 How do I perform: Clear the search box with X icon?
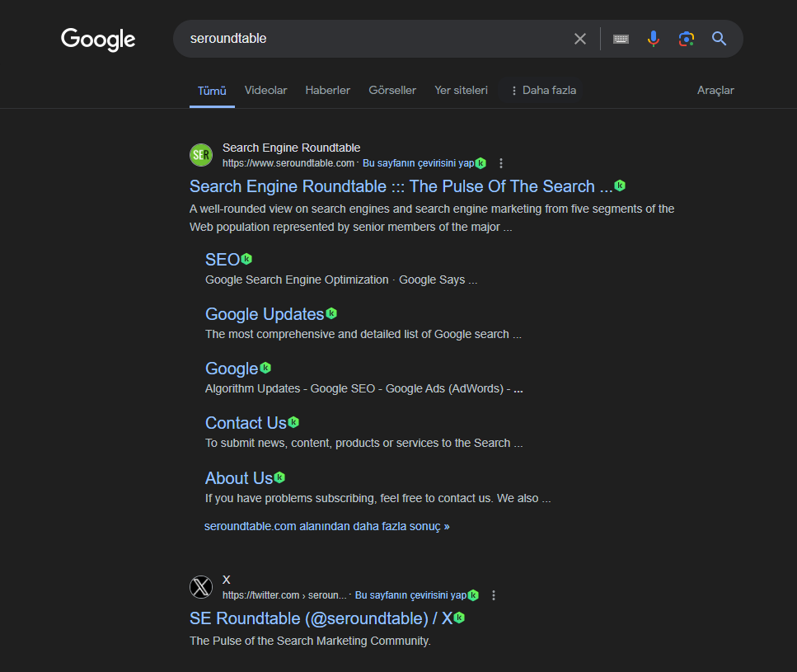[580, 39]
